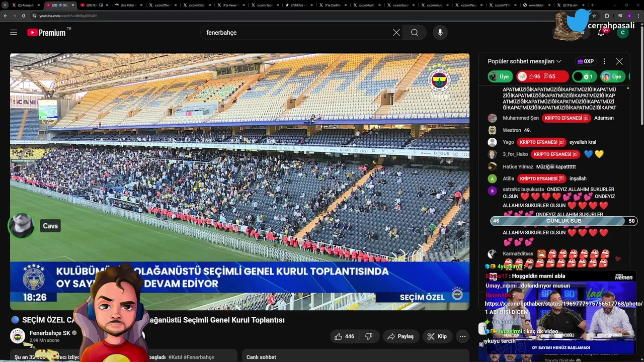Open new browser tab plus button
This screenshot has width=644, height=362.
tap(592, 5)
